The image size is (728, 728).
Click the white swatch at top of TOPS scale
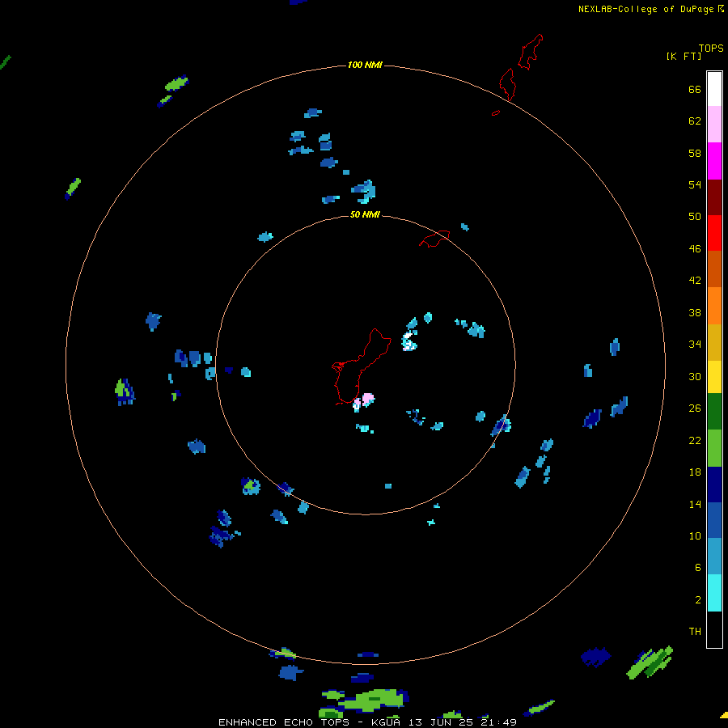pyautogui.click(x=714, y=89)
